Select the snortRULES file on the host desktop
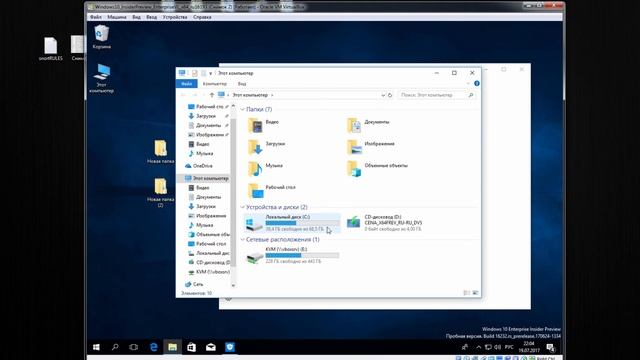 (x=51, y=49)
